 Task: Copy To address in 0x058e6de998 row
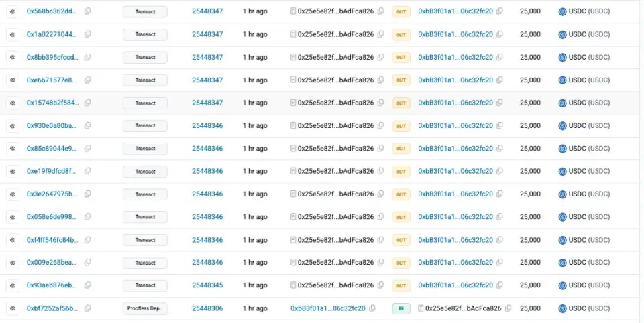500,216
